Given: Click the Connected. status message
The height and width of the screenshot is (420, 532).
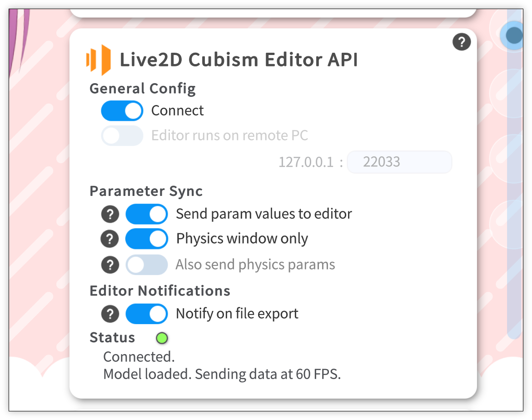Looking at the screenshot, I should click(139, 357).
